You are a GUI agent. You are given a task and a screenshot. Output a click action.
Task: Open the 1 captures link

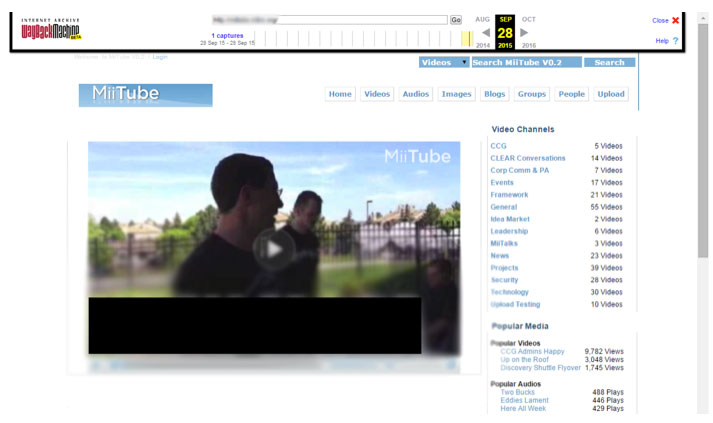(227, 35)
